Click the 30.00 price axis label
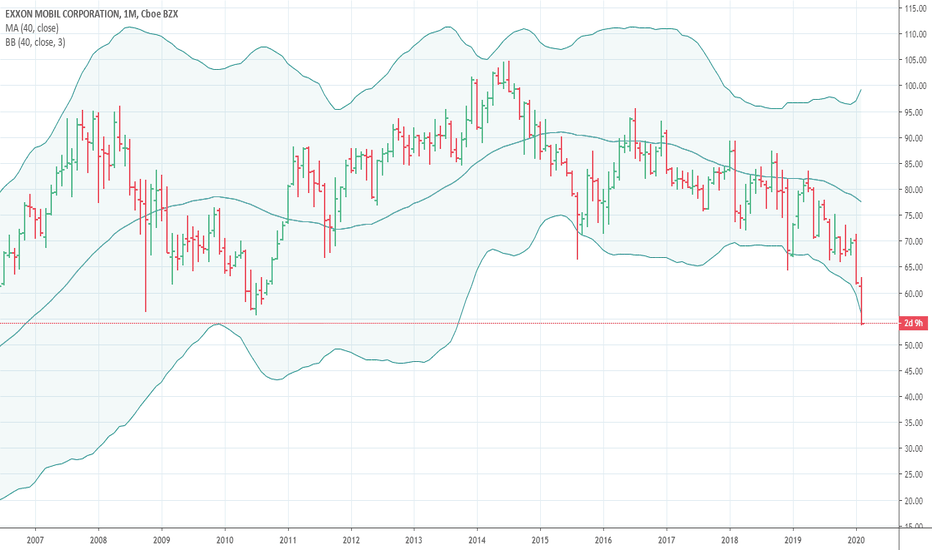The width and height of the screenshot is (932, 550). (915, 449)
